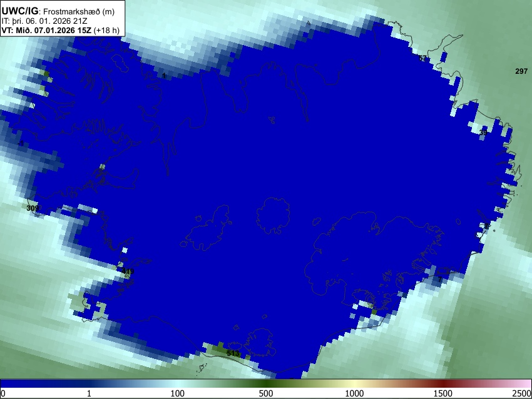The image size is (532, 399).
Task: Click the 419 value label
Action: pos(128,271)
